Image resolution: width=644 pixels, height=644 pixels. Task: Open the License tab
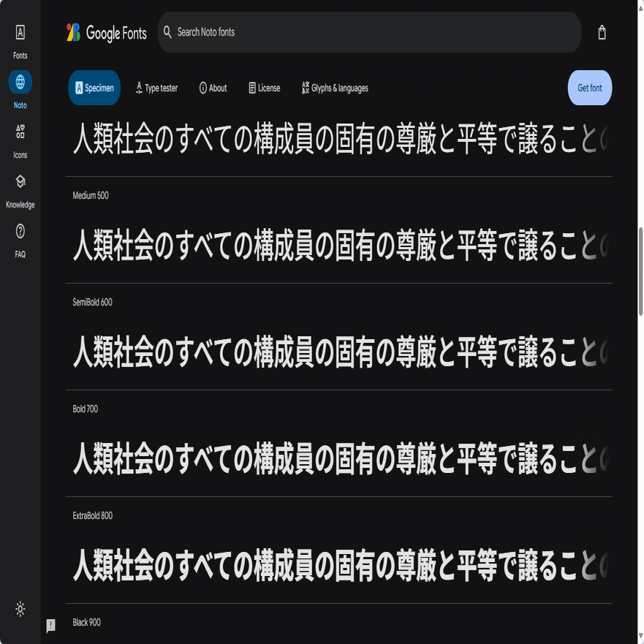click(265, 88)
